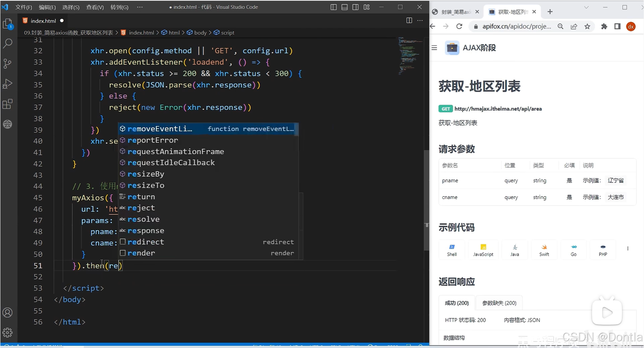Open the overflow menu ellipsis in menu bar
Screen dimensions: 644x348
[x=140, y=7]
